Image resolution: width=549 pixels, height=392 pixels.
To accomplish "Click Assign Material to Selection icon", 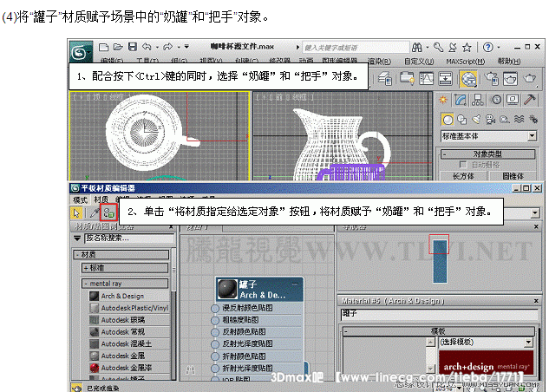I will click(109, 212).
